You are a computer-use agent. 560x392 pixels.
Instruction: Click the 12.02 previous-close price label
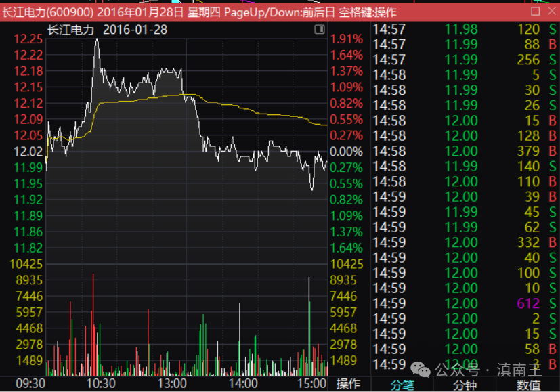point(28,152)
